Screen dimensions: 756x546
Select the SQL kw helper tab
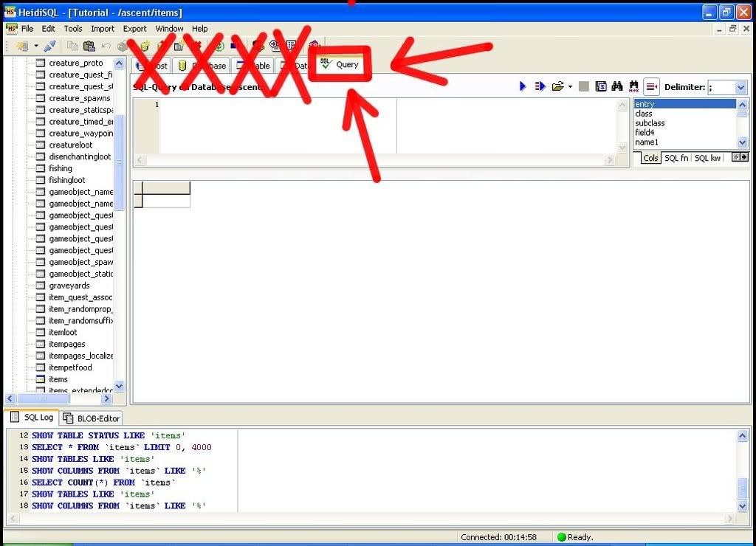click(x=707, y=158)
